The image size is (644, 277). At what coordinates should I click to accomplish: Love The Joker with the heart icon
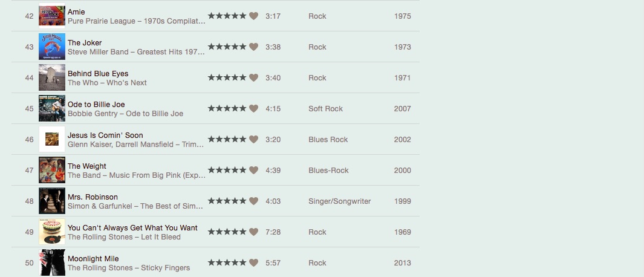tap(254, 47)
